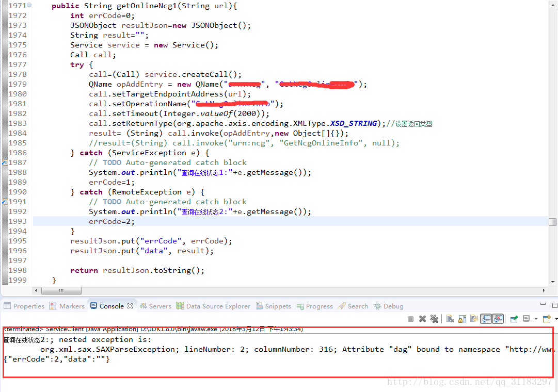Click the Terminate console button
Viewport: 558px width, 392px height.
point(410,319)
